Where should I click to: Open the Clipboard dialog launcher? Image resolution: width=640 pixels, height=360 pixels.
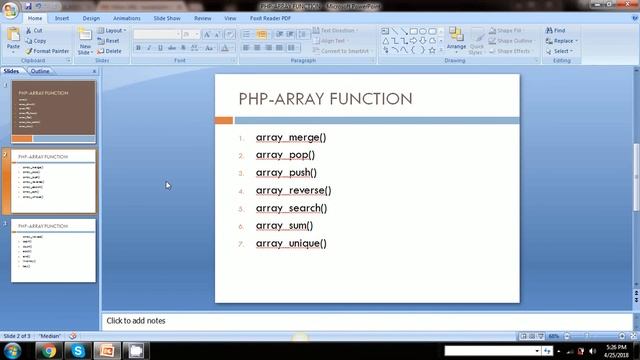coord(69,60)
